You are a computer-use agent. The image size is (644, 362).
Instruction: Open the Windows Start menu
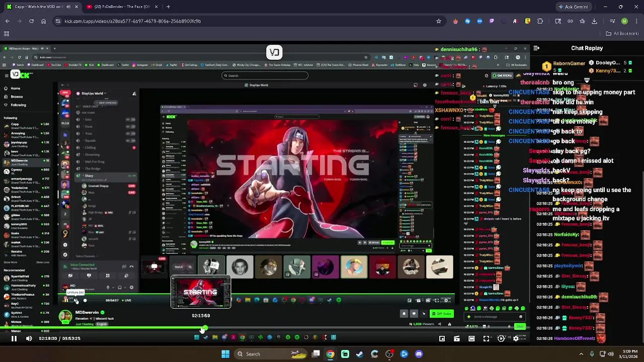click(x=225, y=354)
